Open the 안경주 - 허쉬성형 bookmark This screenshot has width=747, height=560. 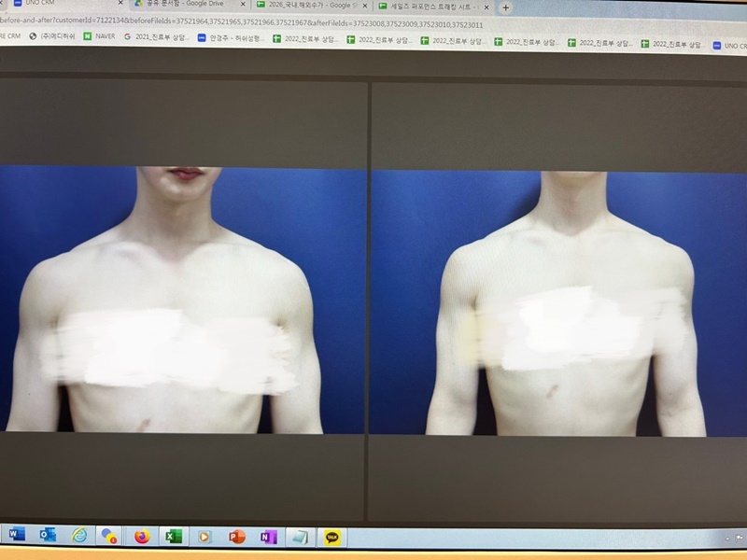231,37
